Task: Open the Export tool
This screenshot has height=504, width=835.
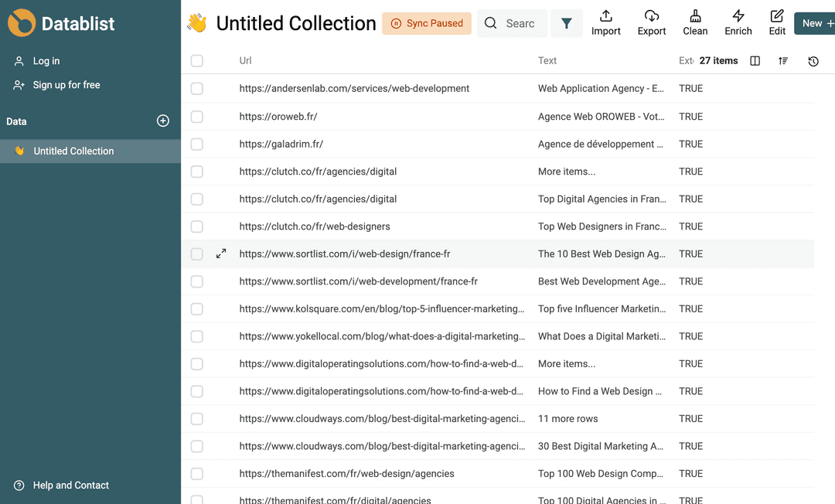Action: click(x=651, y=22)
